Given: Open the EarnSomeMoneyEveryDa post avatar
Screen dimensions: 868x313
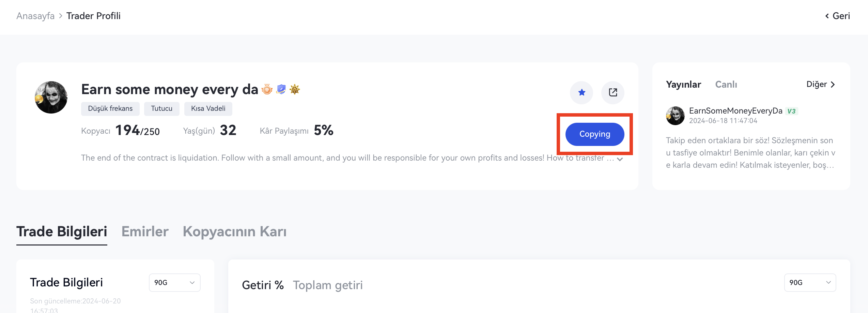Looking at the screenshot, I should (x=675, y=116).
